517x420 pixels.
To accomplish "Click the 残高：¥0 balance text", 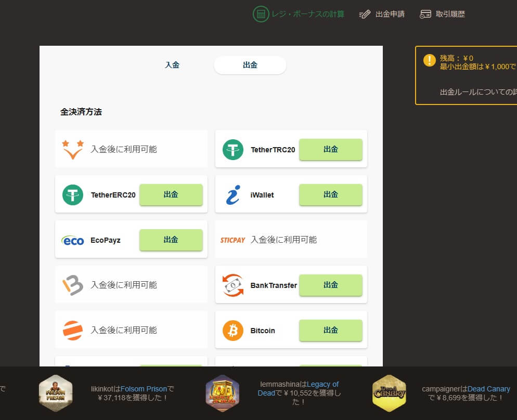I will (x=457, y=58).
